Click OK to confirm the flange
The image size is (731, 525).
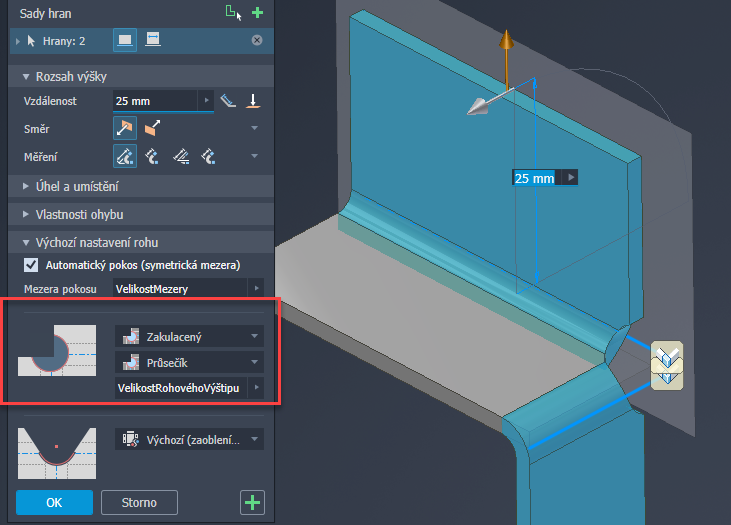(x=54, y=501)
